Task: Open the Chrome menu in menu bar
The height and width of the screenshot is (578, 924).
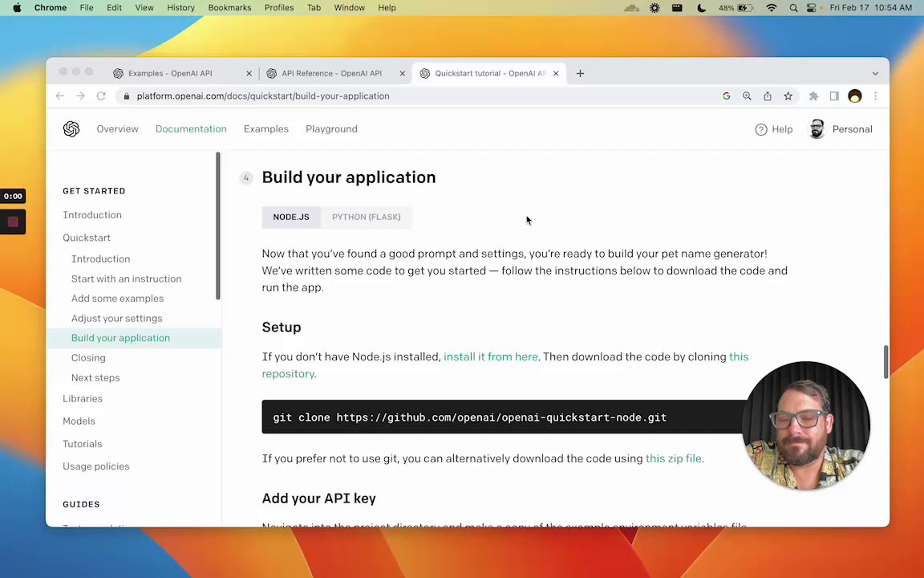Action: [x=50, y=8]
